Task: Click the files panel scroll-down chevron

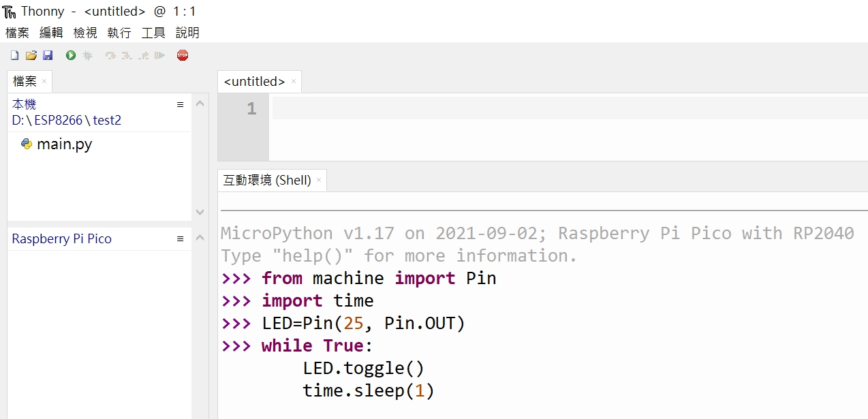Action: click(x=200, y=212)
